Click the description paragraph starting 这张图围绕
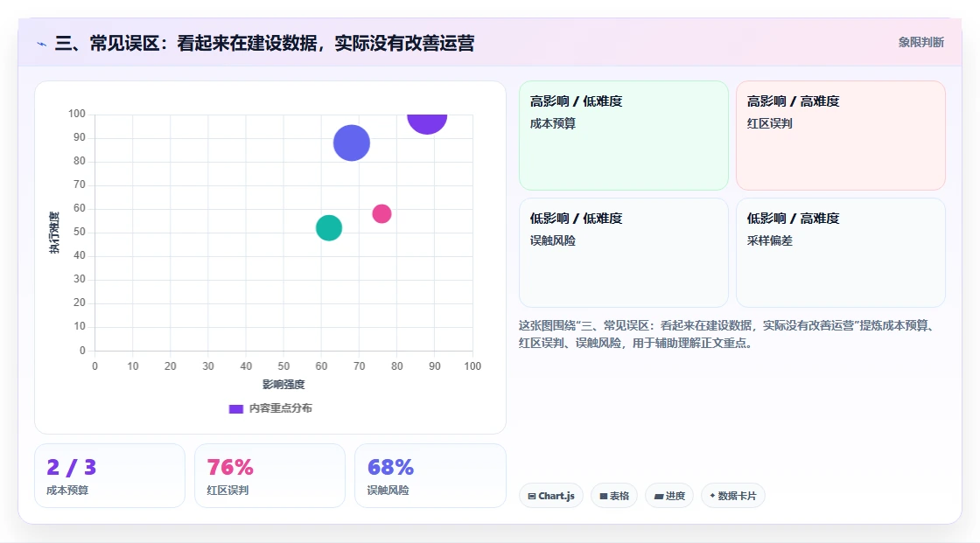Image resolution: width=980 pixels, height=543 pixels. [x=727, y=334]
